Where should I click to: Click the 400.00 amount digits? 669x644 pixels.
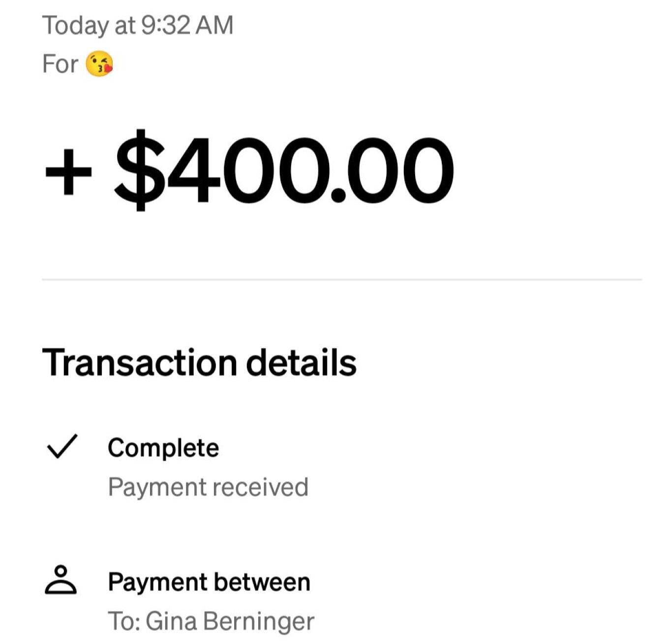pos(310,170)
